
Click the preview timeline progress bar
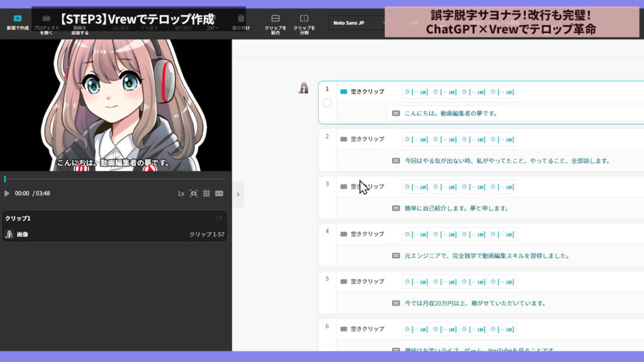pos(115,179)
